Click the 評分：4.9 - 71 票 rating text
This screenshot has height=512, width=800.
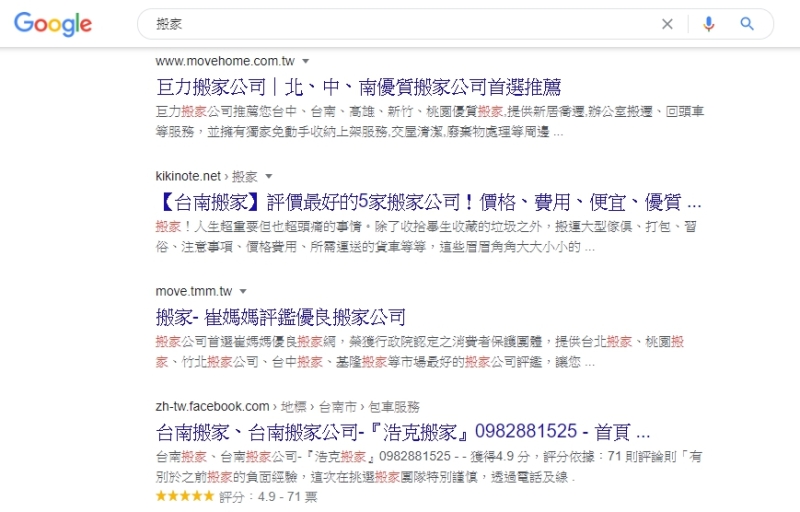click(268, 497)
